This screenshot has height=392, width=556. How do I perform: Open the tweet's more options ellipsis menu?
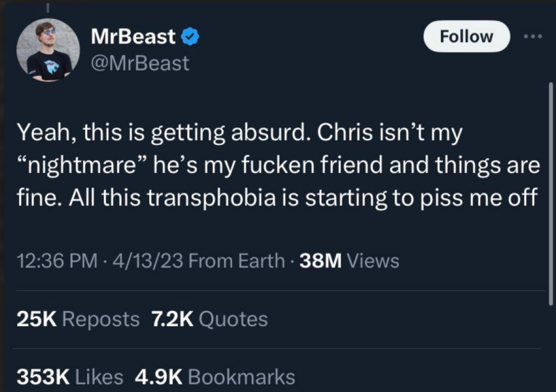pos(534,37)
